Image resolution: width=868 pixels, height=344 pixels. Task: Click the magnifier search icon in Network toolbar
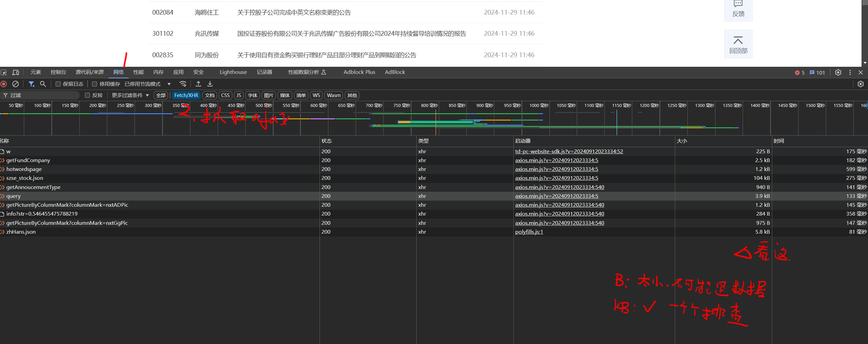pos(43,84)
